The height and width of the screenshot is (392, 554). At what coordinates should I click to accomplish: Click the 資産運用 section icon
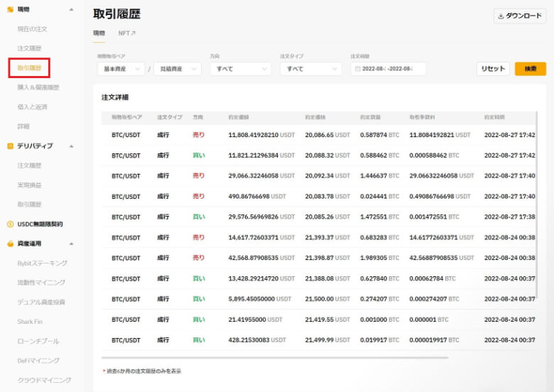[10, 244]
